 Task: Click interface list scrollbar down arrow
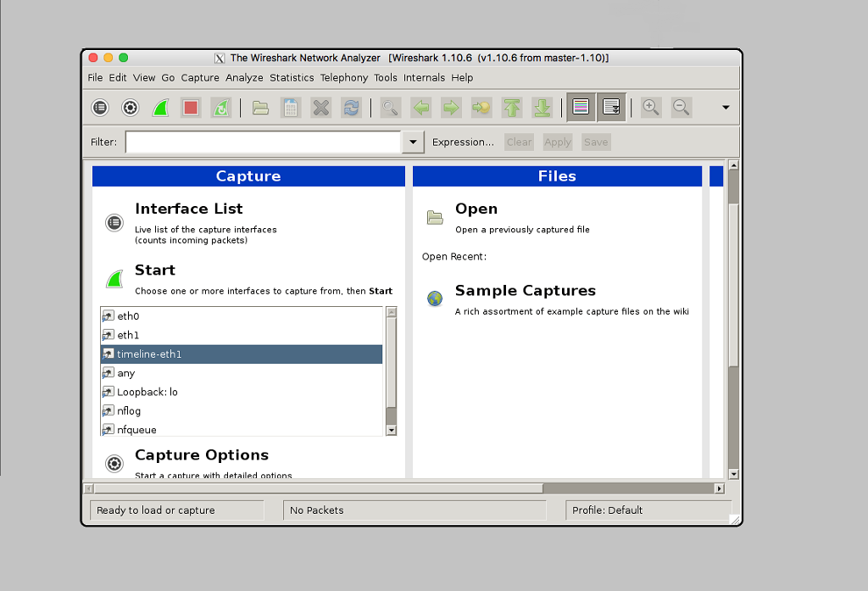tap(392, 431)
